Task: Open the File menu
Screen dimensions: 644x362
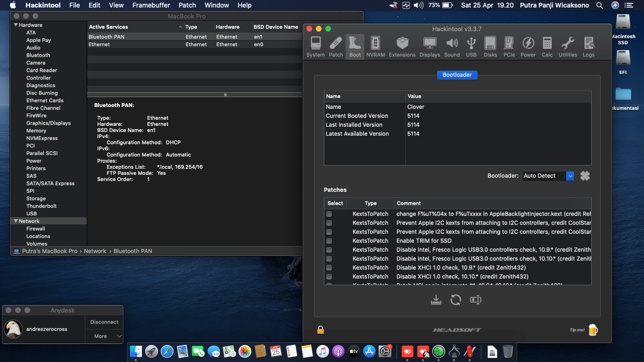Action: point(74,5)
